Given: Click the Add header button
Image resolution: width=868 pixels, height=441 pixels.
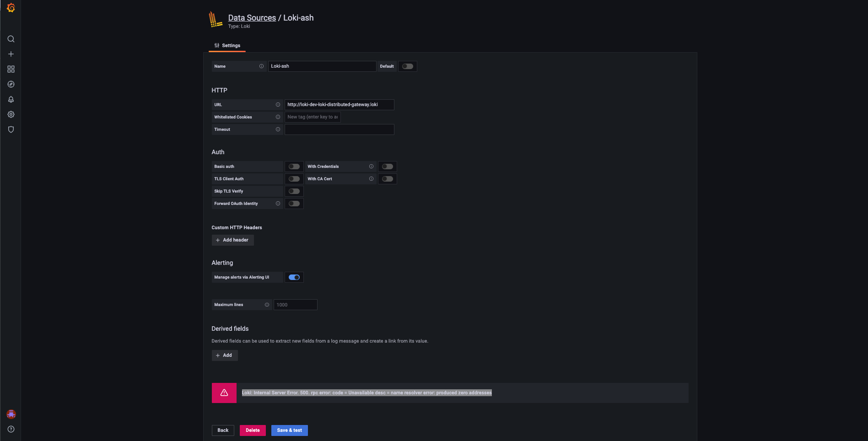Looking at the screenshot, I should (x=232, y=240).
